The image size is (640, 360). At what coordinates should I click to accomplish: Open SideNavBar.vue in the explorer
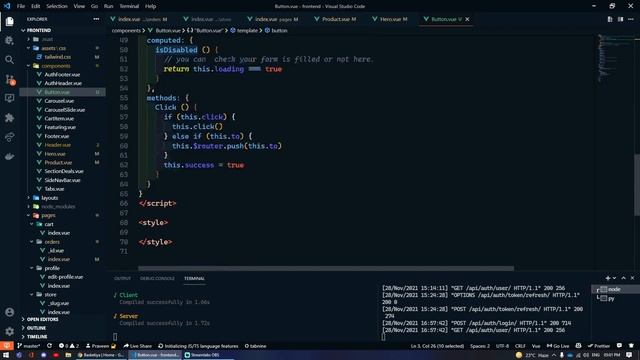point(62,180)
